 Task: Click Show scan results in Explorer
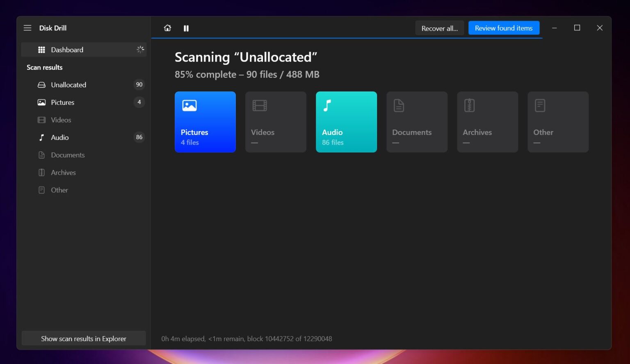coord(83,338)
